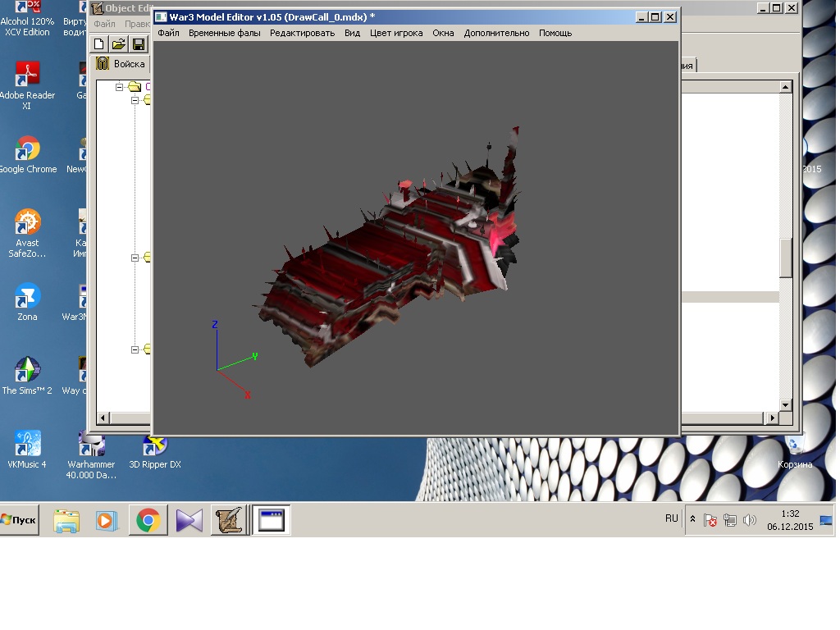Open the Редактировать menu
This screenshot has height=630, width=840.
point(302,33)
